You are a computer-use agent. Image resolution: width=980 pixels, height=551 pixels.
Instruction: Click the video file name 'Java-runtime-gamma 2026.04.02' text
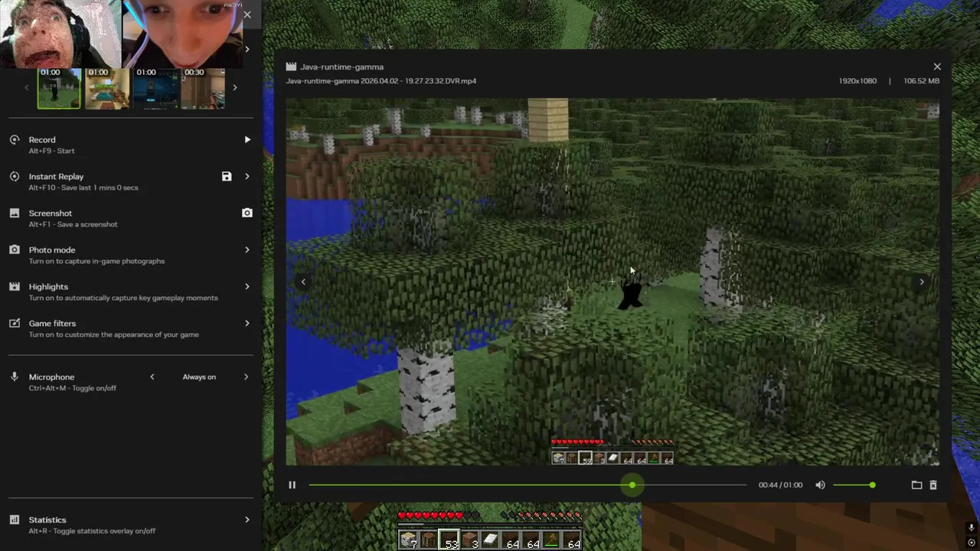(381, 81)
